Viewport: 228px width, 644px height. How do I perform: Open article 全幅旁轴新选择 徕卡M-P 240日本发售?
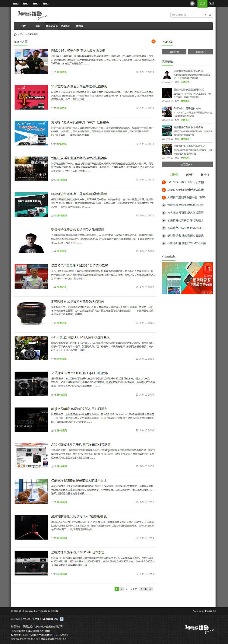(x=78, y=552)
